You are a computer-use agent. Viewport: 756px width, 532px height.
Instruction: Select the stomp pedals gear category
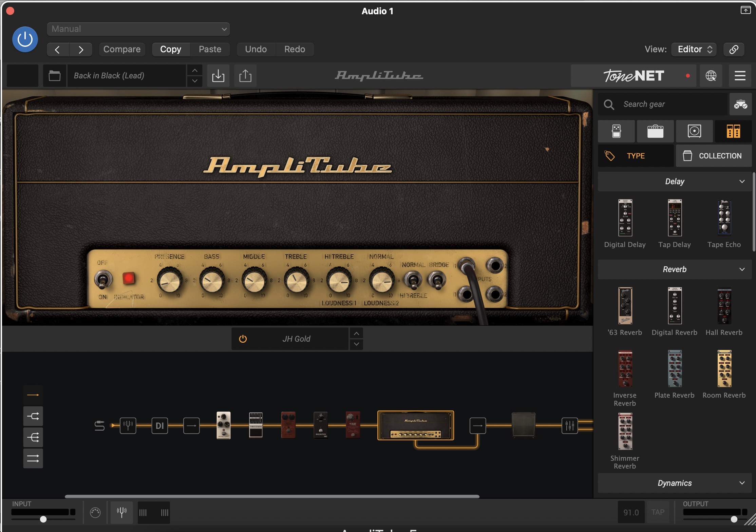(616, 131)
